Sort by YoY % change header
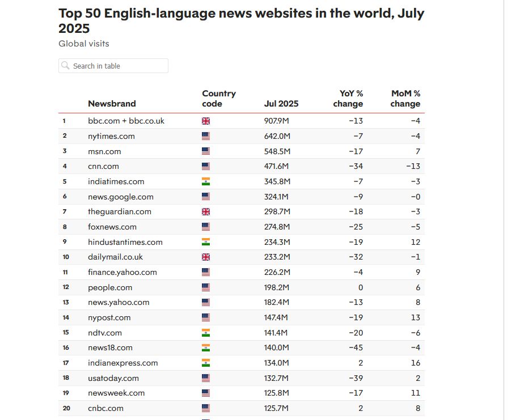The height and width of the screenshot is (420, 524). 348,99
